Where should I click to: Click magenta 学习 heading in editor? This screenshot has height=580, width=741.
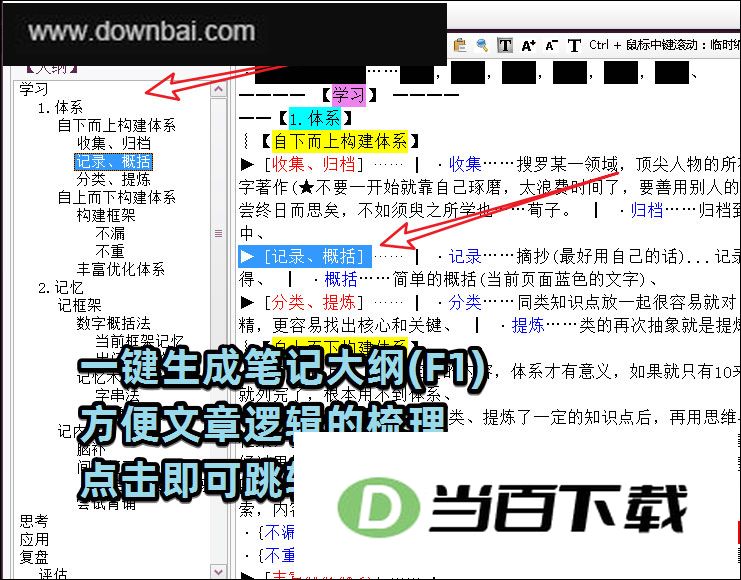(x=349, y=95)
